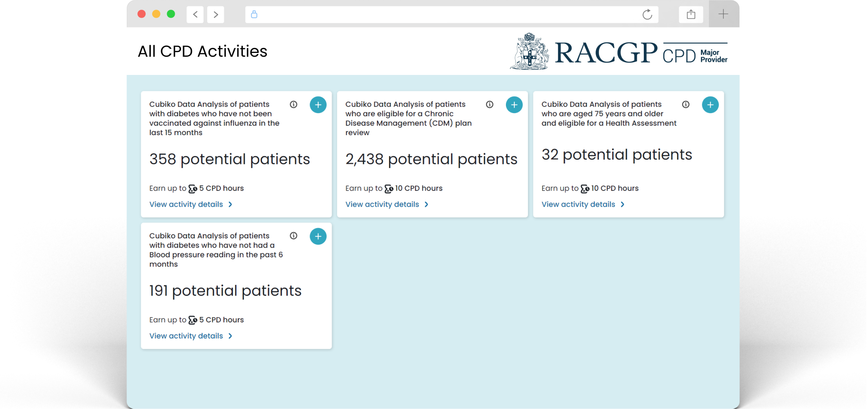The height and width of the screenshot is (409, 868).
Task: Click the RACGP crest logo
Action: point(530,51)
